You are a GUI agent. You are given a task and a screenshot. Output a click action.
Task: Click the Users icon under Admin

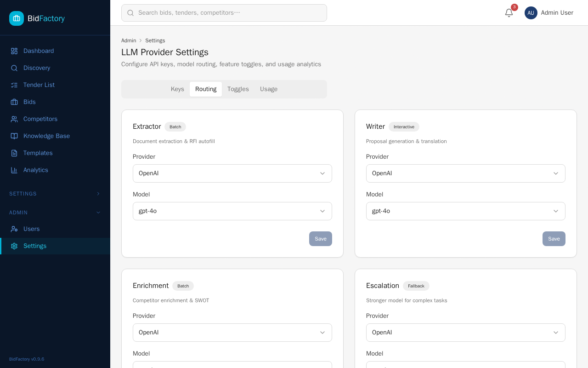[x=14, y=229]
